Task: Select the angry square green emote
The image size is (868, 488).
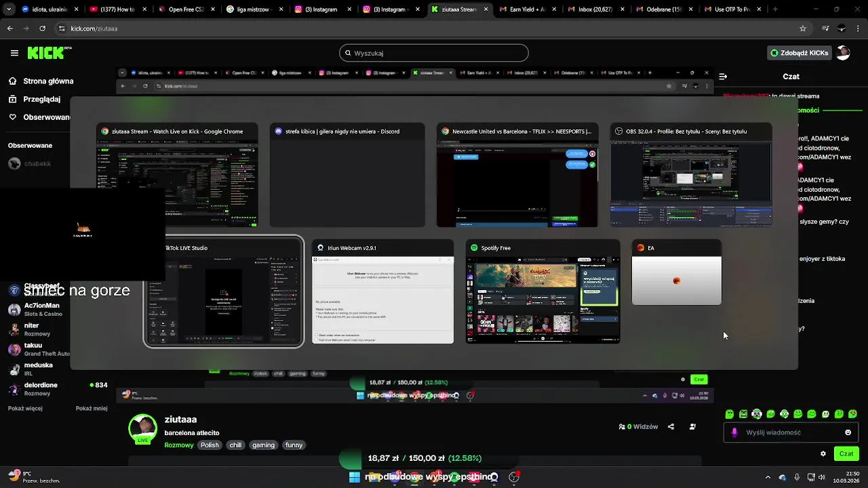Action: click(x=743, y=413)
